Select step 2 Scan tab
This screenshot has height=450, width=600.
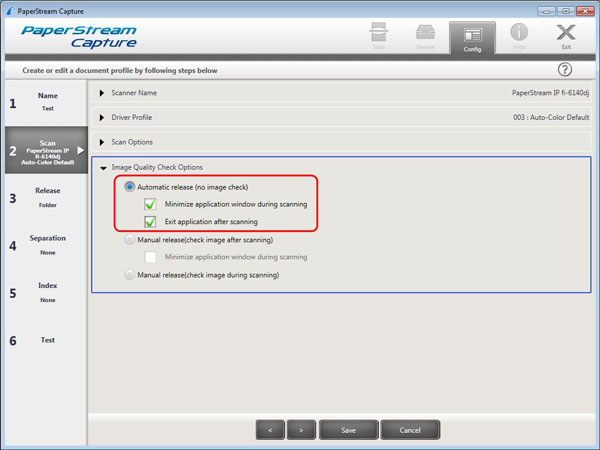click(x=46, y=150)
